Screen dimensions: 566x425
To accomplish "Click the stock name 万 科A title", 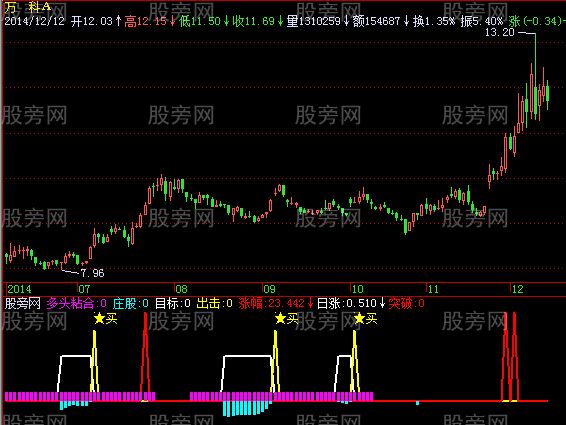I will (27, 7).
